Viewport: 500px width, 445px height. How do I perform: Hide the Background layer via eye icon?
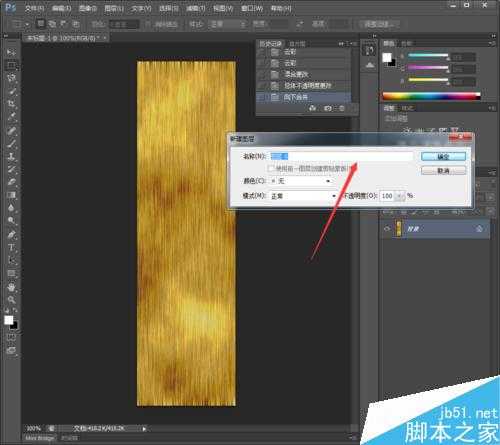tap(387, 229)
